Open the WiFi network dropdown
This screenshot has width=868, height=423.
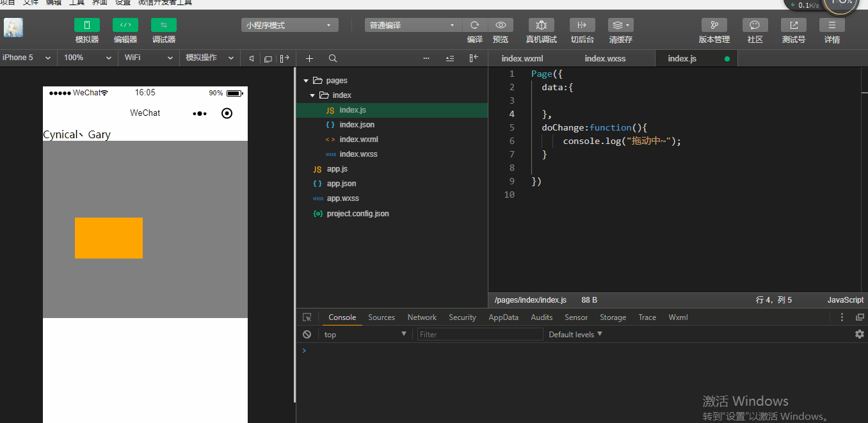tap(149, 58)
